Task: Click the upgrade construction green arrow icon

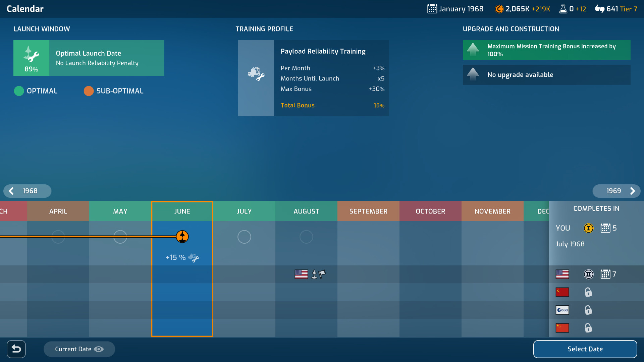Action: [x=473, y=50]
